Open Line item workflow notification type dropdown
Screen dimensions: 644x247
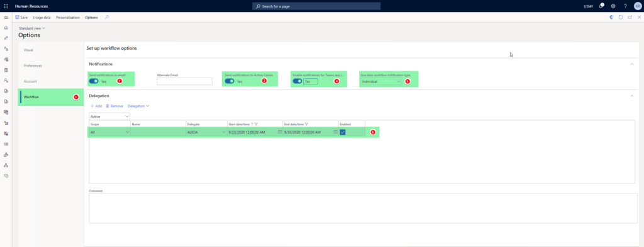(381, 81)
